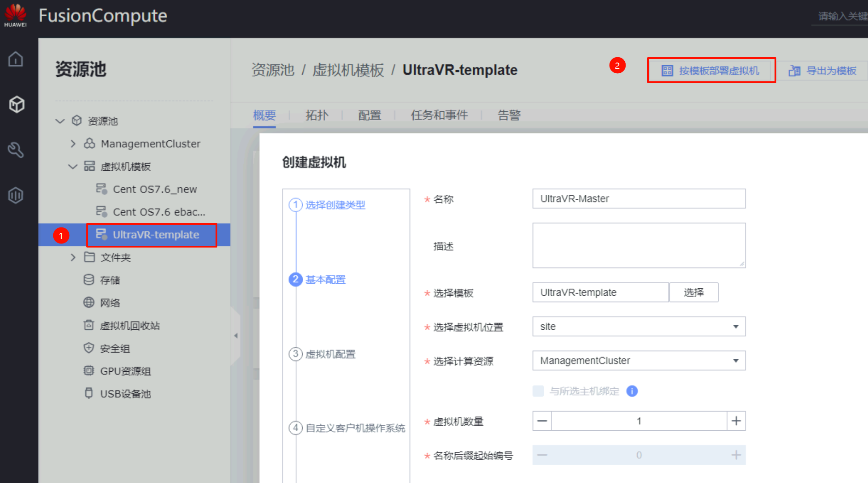Open the shield security sidebar icon

(x=16, y=195)
